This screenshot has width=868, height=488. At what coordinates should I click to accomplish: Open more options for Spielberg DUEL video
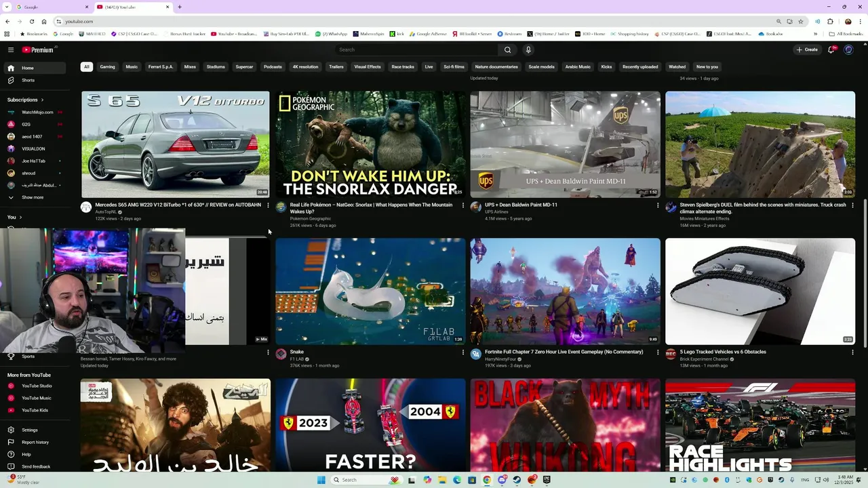point(852,205)
